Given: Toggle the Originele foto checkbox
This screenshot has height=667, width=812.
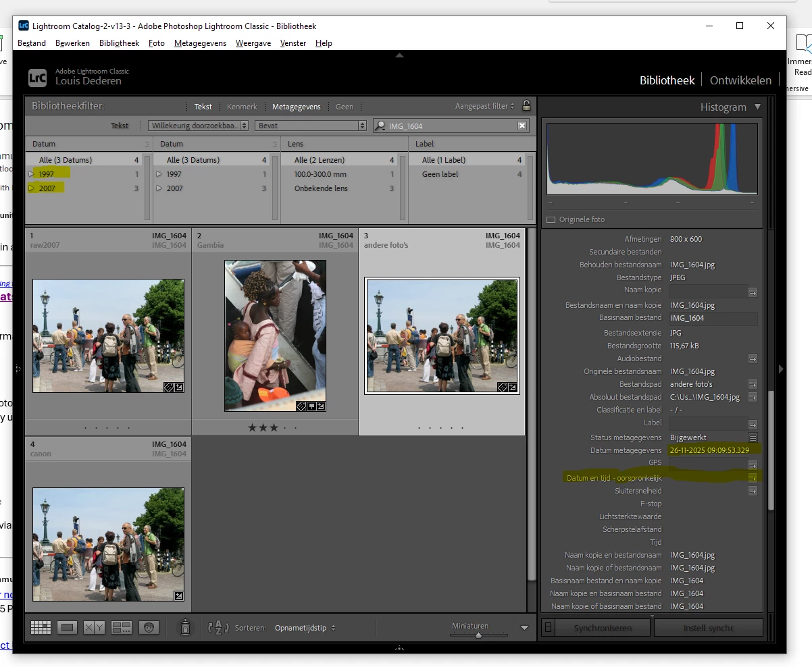Looking at the screenshot, I should [551, 219].
